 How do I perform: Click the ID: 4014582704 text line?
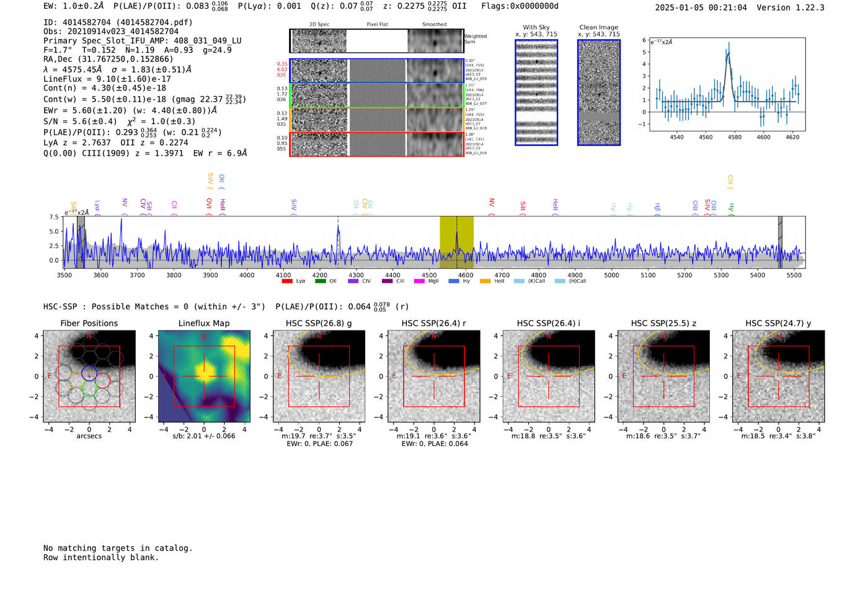coord(118,22)
